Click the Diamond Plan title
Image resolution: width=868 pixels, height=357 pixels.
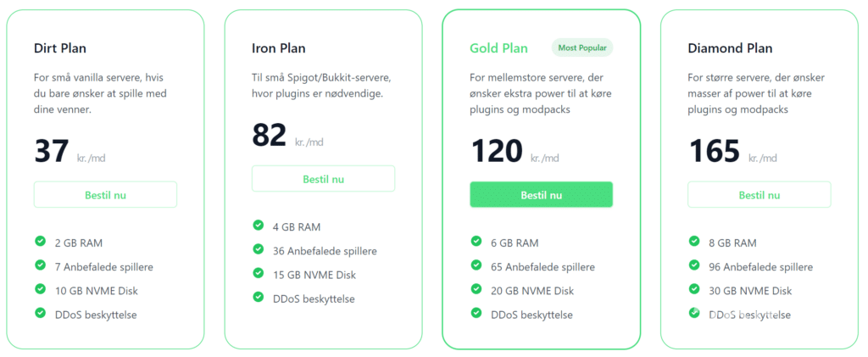click(730, 48)
